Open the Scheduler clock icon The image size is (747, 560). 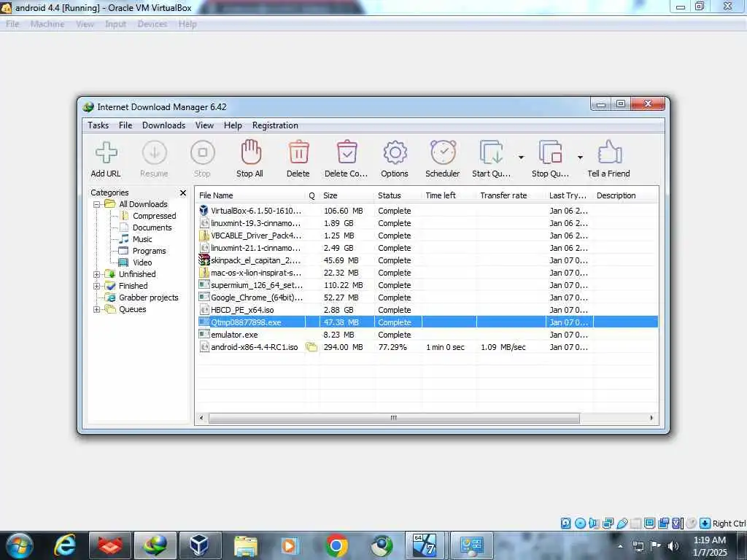click(x=443, y=152)
